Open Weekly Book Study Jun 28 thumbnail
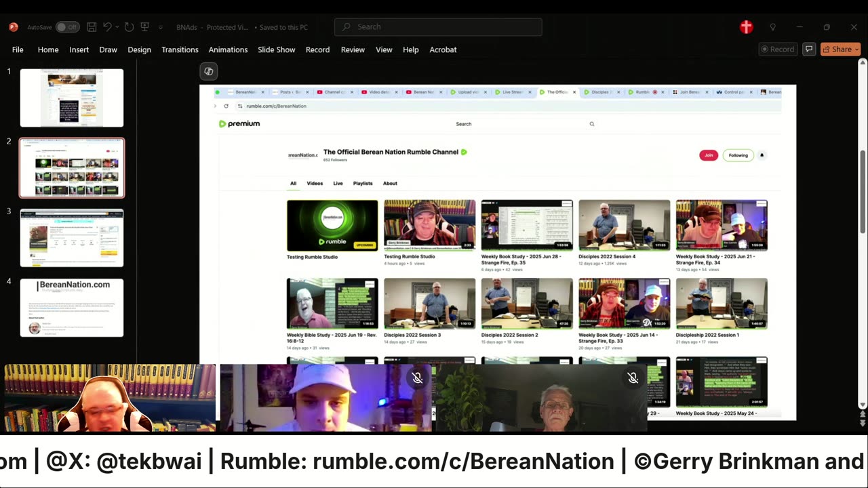 (x=527, y=225)
